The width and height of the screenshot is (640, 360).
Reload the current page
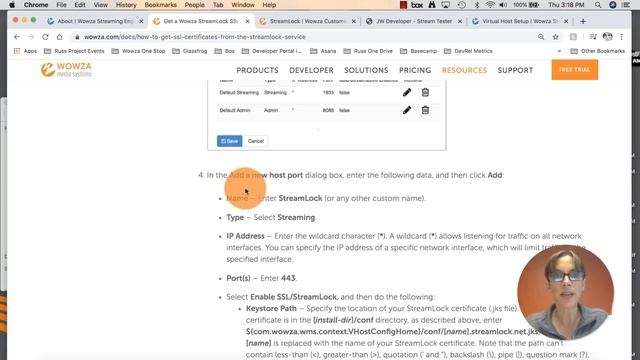45,37
